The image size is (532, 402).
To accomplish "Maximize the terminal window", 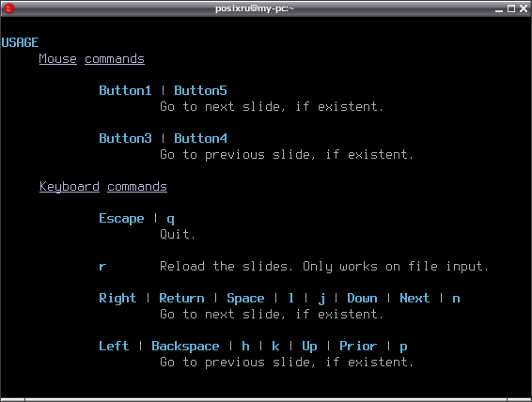I will tap(511, 8).
